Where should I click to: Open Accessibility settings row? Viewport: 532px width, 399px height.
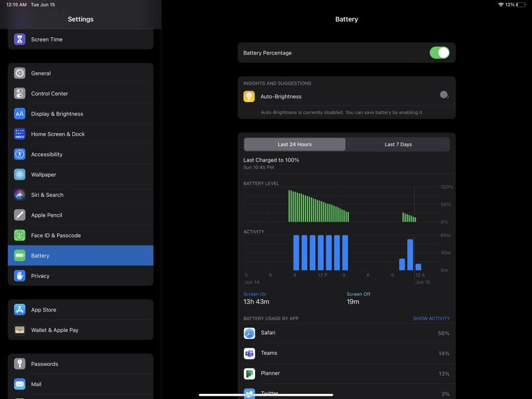click(81, 154)
